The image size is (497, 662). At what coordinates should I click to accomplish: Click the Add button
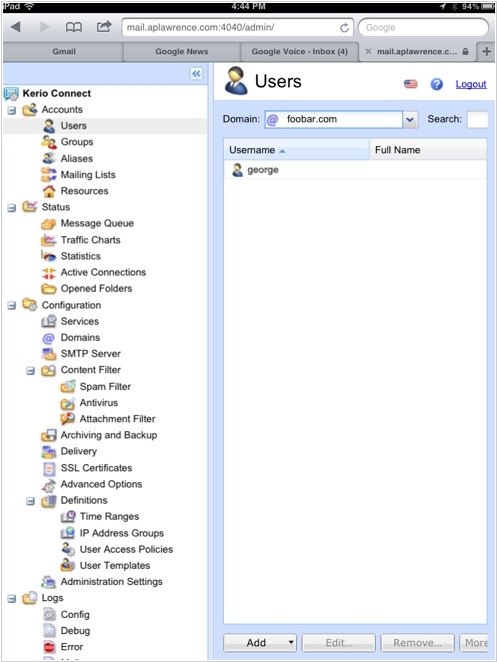260,643
